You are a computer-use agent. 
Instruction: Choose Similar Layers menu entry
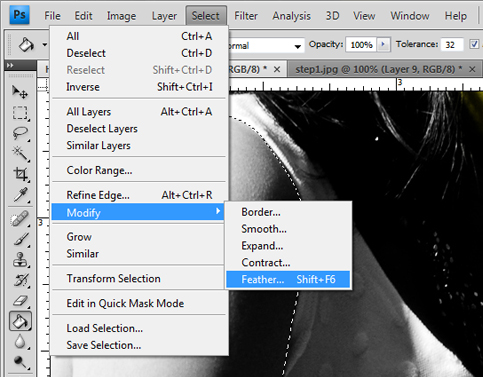(x=139, y=145)
